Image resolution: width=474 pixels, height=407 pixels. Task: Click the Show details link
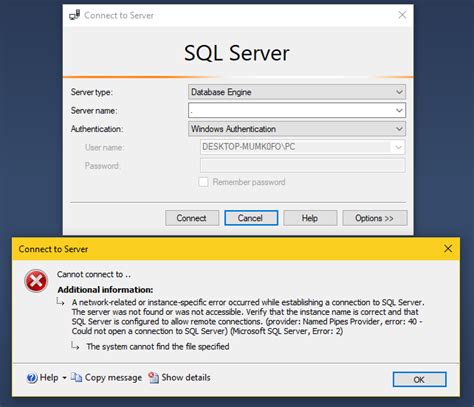[x=186, y=377]
